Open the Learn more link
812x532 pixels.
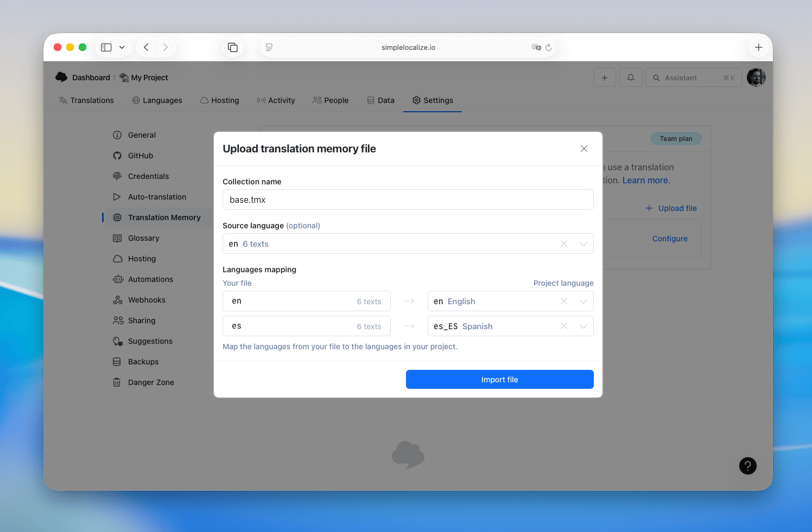(646, 181)
